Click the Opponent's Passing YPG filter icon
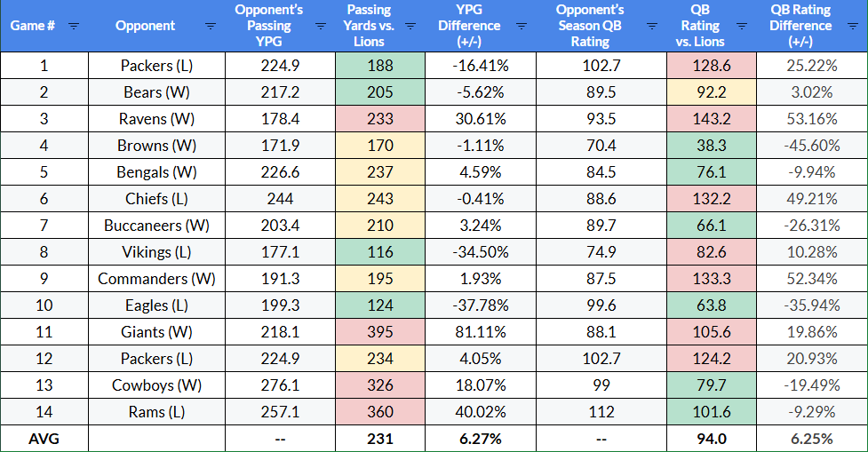The image size is (868, 452). pyautogui.click(x=321, y=26)
